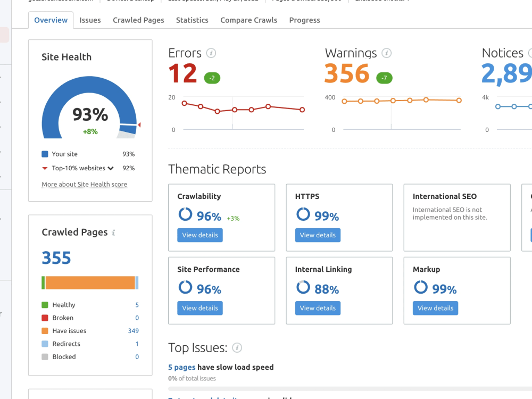Click the Crawlability +3% change value
This screenshot has height=399, width=532.
(x=233, y=219)
